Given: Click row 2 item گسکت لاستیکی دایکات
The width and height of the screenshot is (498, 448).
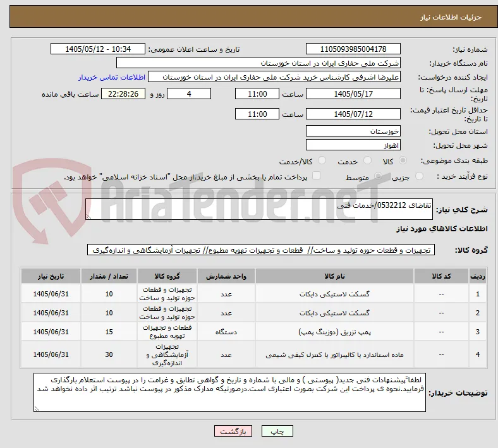Looking at the screenshot, I should pyautogui.click(x=334, y=313).
